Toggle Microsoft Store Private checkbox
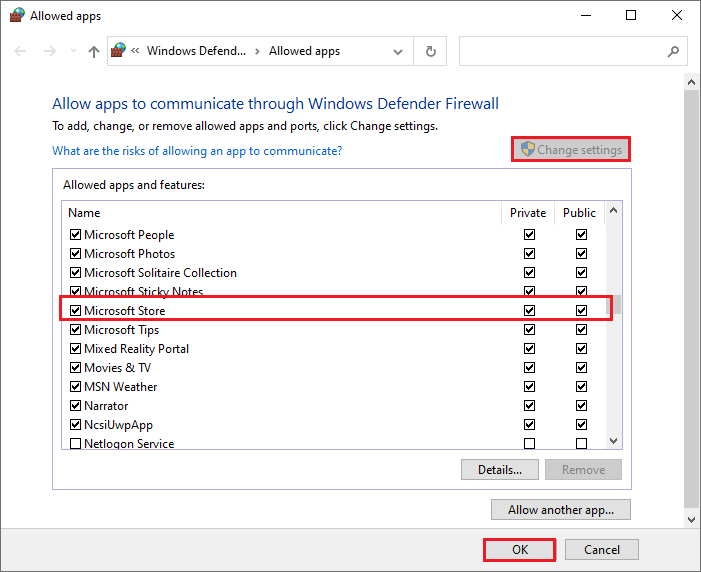 coord(529,310)
